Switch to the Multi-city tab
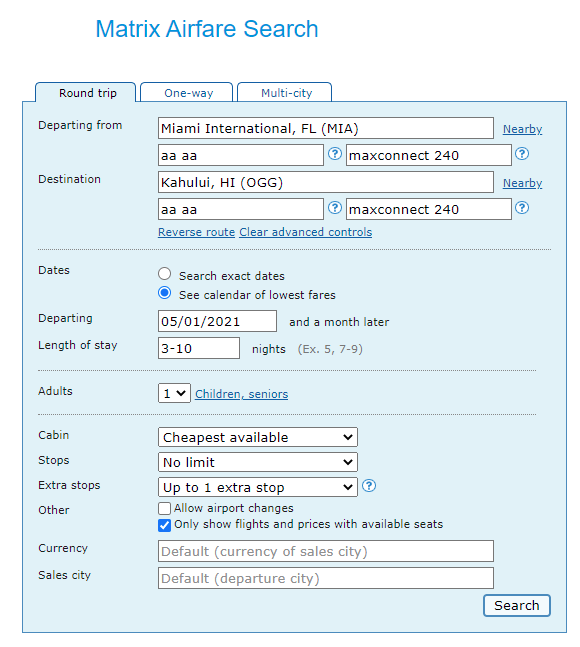This screenshot has height=647, width=580. 285,92
